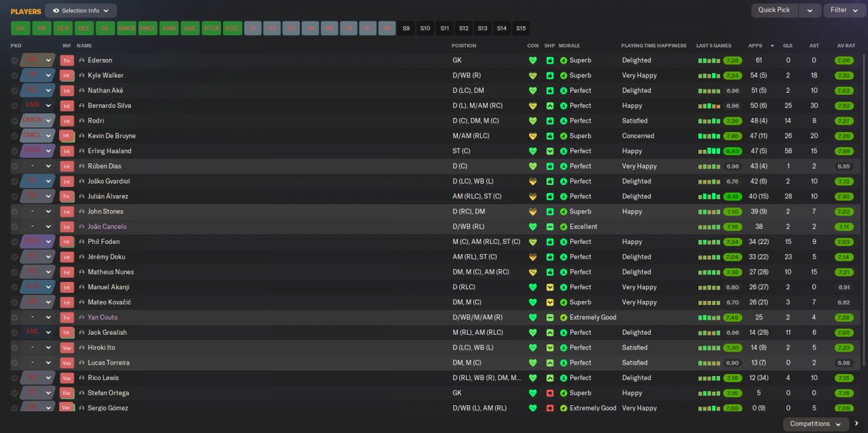868x433 pixels.
Task: Click Kevin De Bruyne's Concerned playing time status
Action: point(638,136)
